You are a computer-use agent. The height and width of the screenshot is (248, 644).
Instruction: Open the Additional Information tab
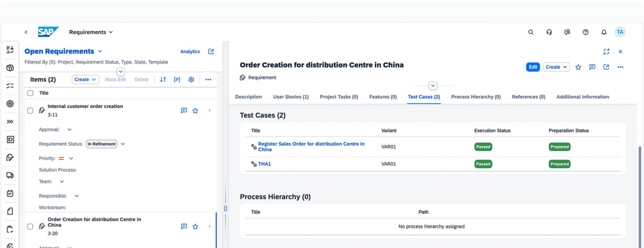pos(582,97)
